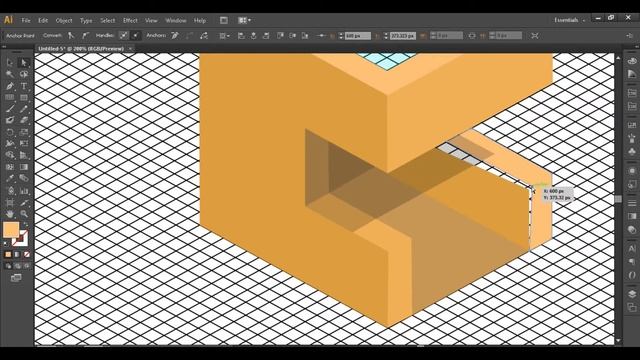Select the Rotate tool
The height and width of the screenshot is (360, 640).
pyautogui.click(x=10, y=132)
